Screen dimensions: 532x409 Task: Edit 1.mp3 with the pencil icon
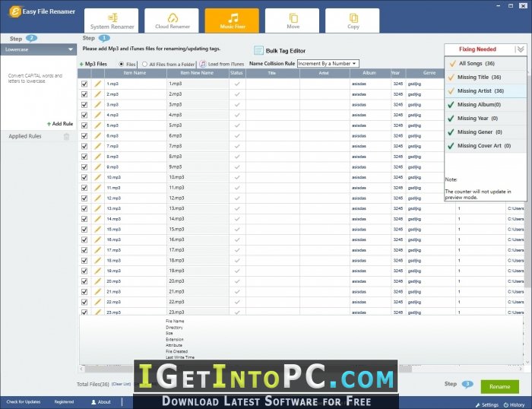98,84
